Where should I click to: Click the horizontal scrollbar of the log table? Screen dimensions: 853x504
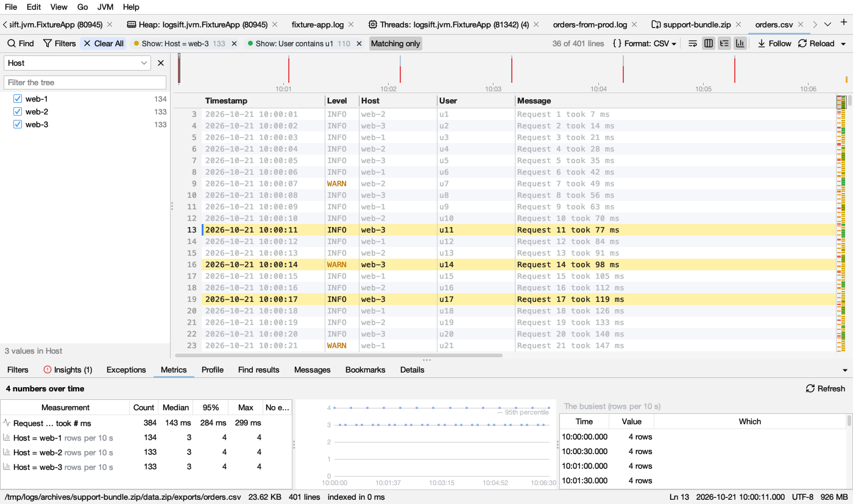[339, 355]
